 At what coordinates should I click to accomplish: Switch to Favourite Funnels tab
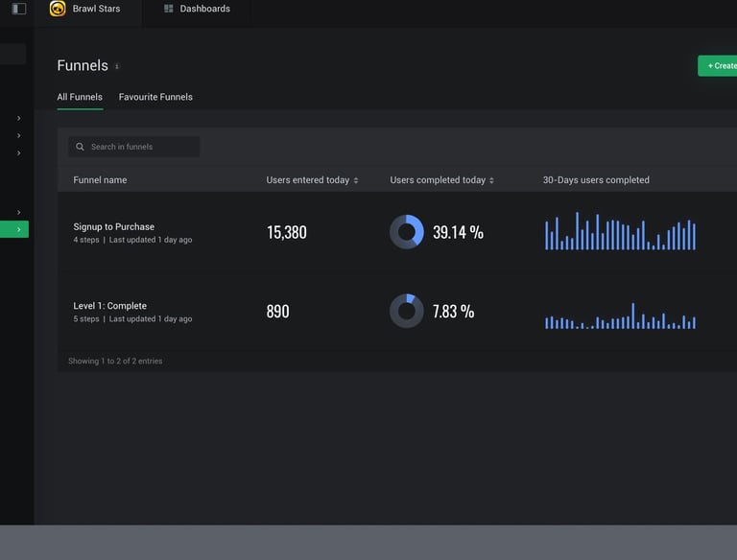[155, 97]
